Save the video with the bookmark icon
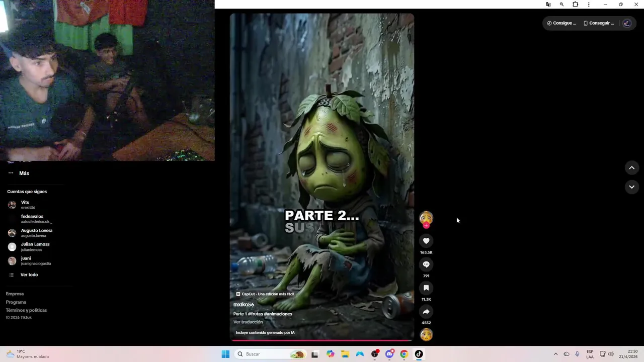644x362 pixels. (426, 288)
